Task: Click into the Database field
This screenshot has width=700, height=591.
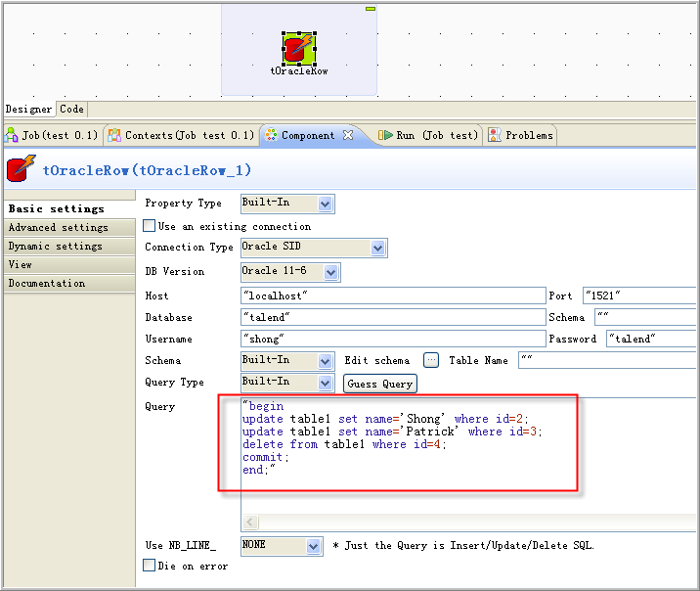Action: point(393,317)
